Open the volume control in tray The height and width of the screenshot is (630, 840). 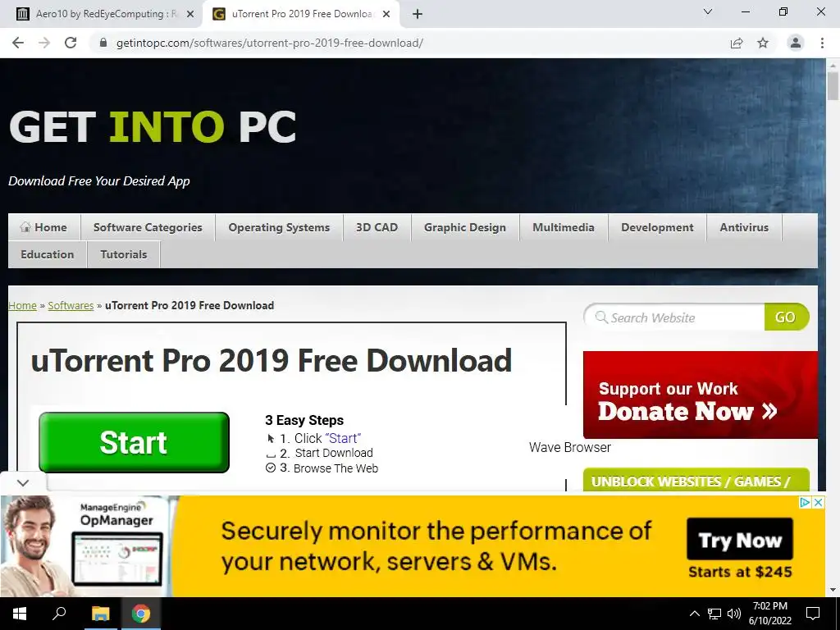(x=734, y=614)
